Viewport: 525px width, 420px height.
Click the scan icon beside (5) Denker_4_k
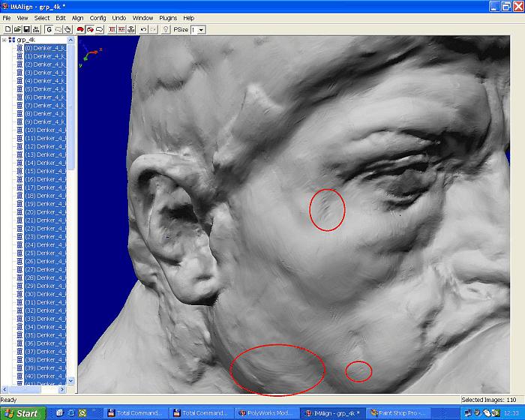click(x=20, y=89)
